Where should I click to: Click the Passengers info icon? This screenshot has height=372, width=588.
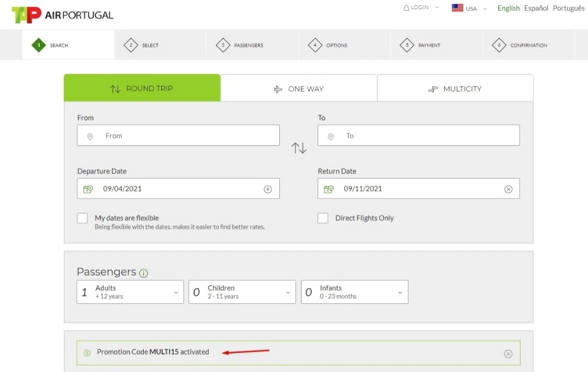[x=144, y=273]
